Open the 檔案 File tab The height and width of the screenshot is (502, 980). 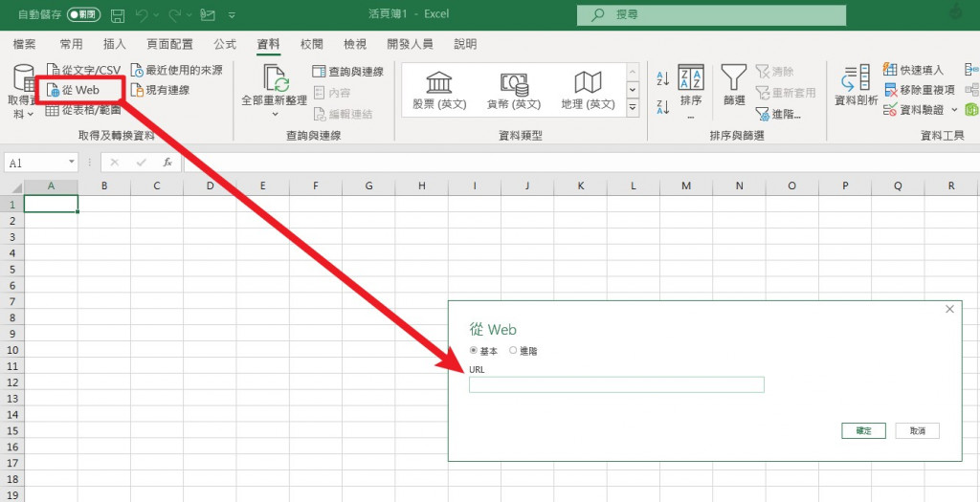click(24, 44)
